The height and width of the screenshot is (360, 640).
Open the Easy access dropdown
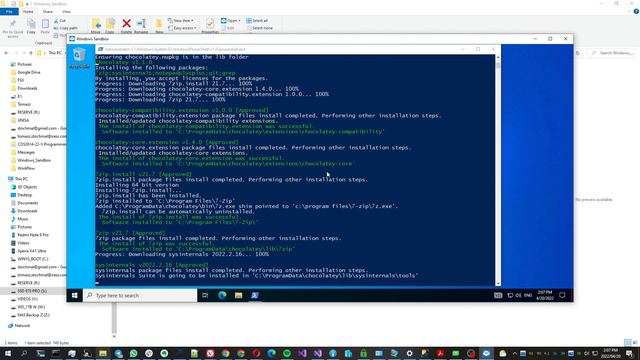[182, 28]
